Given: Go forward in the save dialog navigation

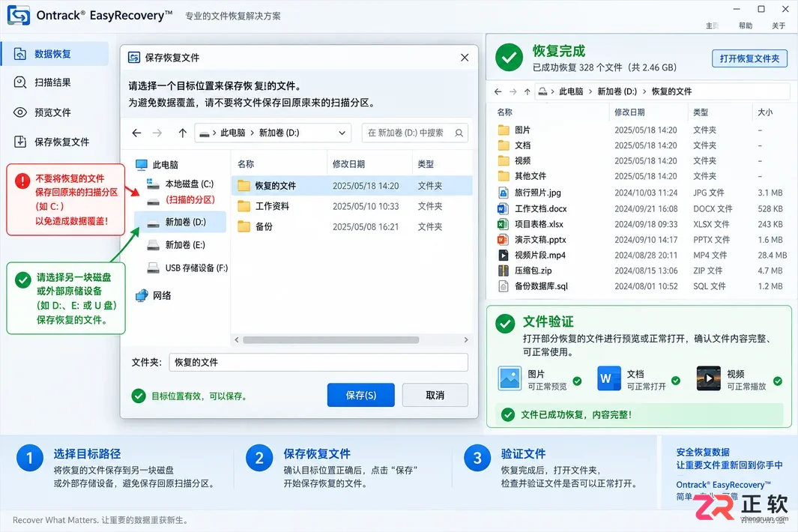Looking at the screenshot, I should click(157, 133).
